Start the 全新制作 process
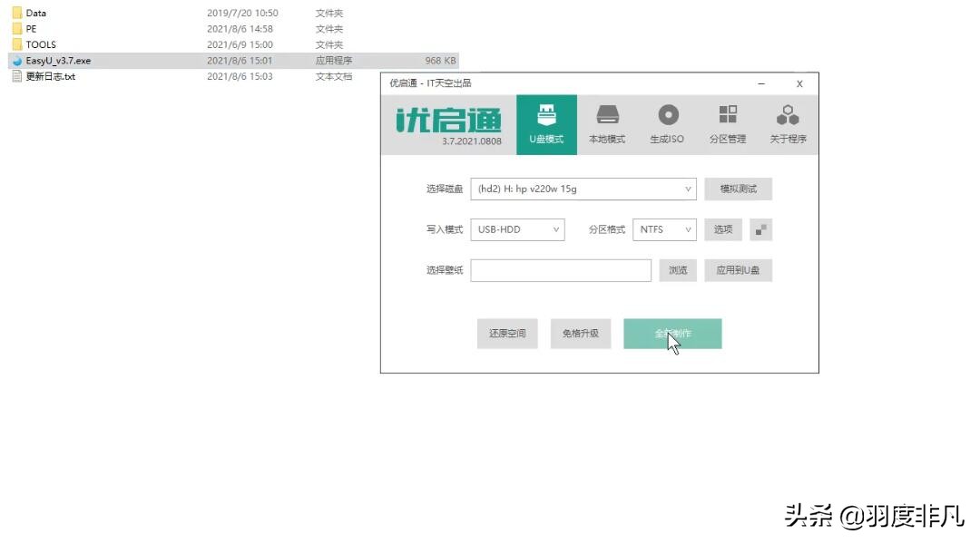The height and width of the screenshot is (544, 980). (672, 333)
